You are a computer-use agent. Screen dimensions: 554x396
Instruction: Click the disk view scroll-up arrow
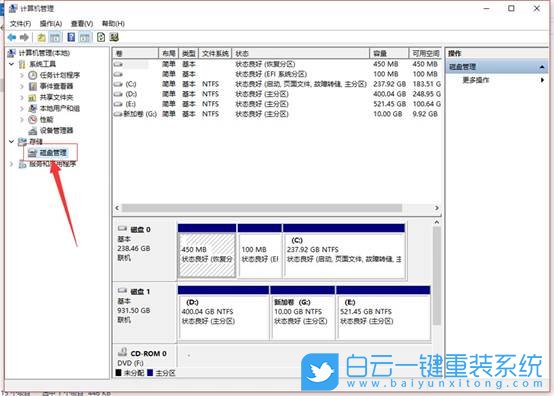[437, 223]
